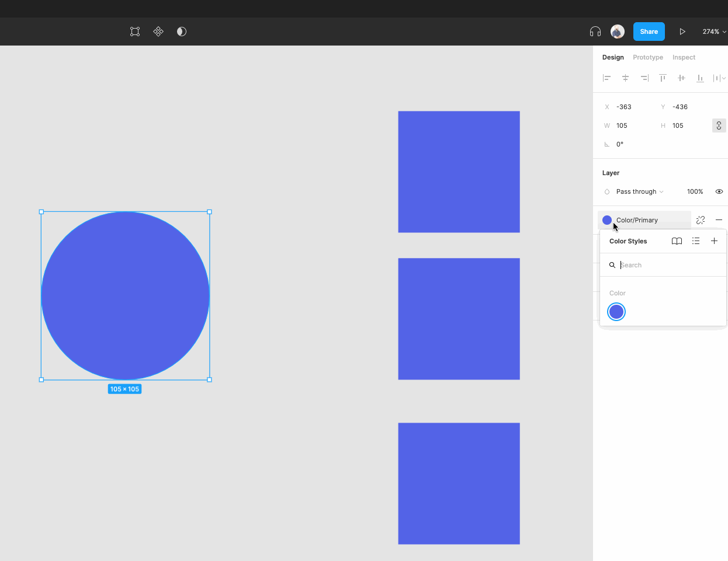Screen dimensions: 728x561
Task: Click Align bottom icon
Action: click(701, 78)
